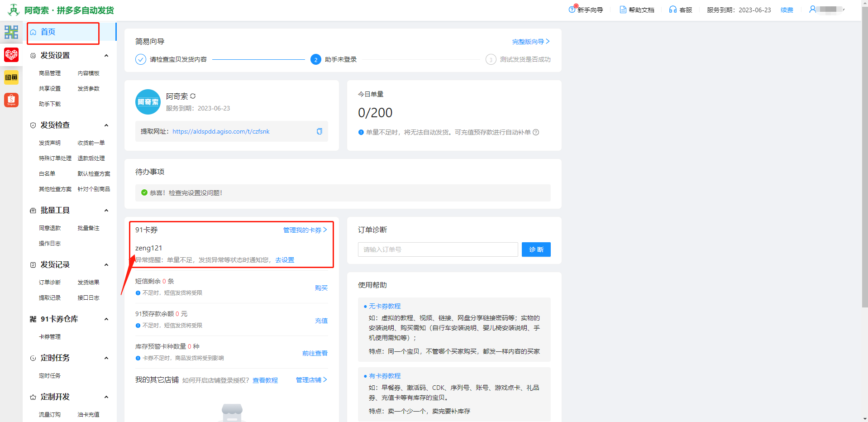This screenshot has width=868, height=422.
Task: Click step 2 circle 助手未登录
Action: 316,59
